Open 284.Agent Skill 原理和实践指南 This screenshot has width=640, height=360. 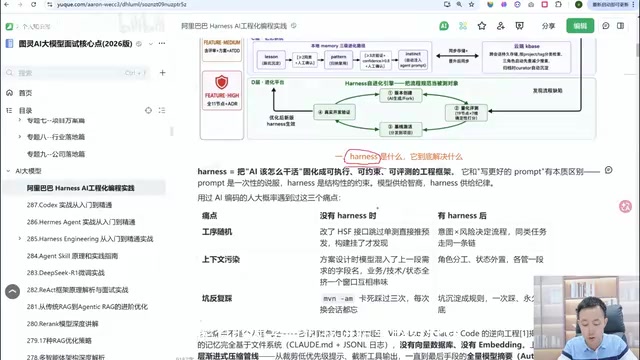click(x=72, y=256)
